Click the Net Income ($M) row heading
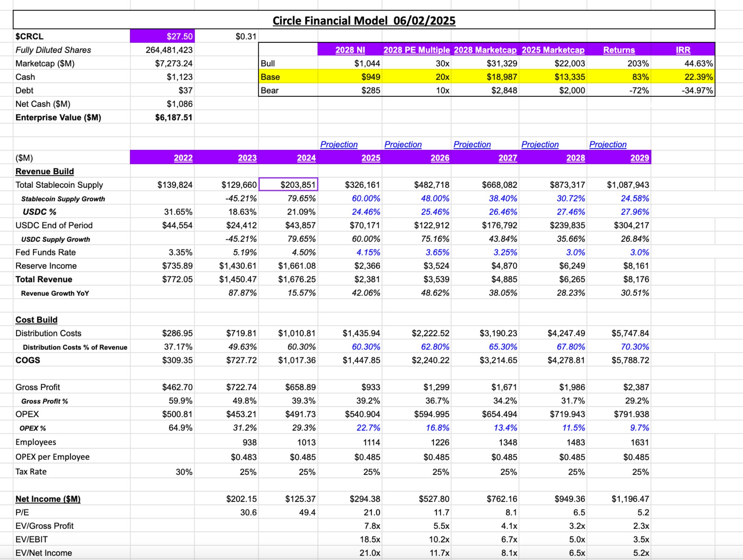The image size is (743, 560). click(48, 499)
